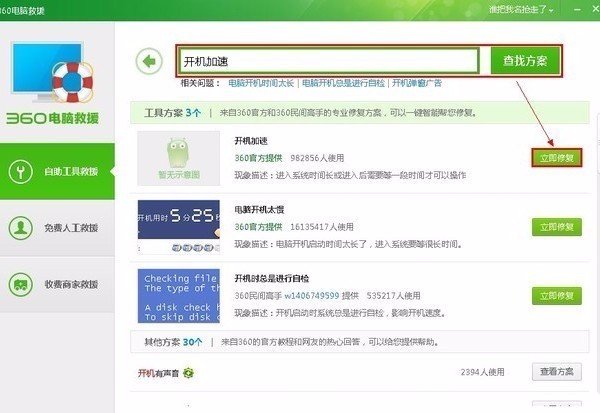The height and width of the screenshot is (413, 600).
Task: Open related question 开机弹窗广告
Action: pos(417,83)
